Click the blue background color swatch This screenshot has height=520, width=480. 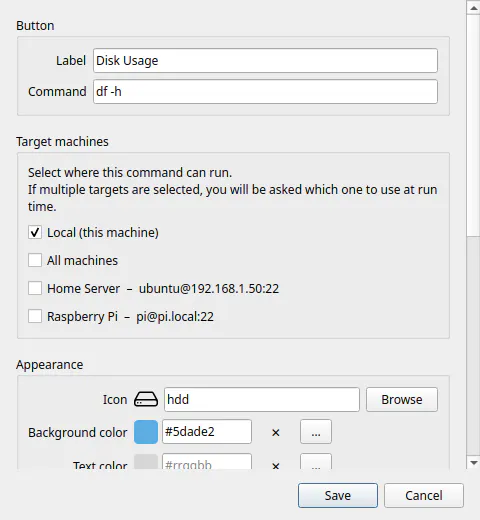click(x=146, y=432)
